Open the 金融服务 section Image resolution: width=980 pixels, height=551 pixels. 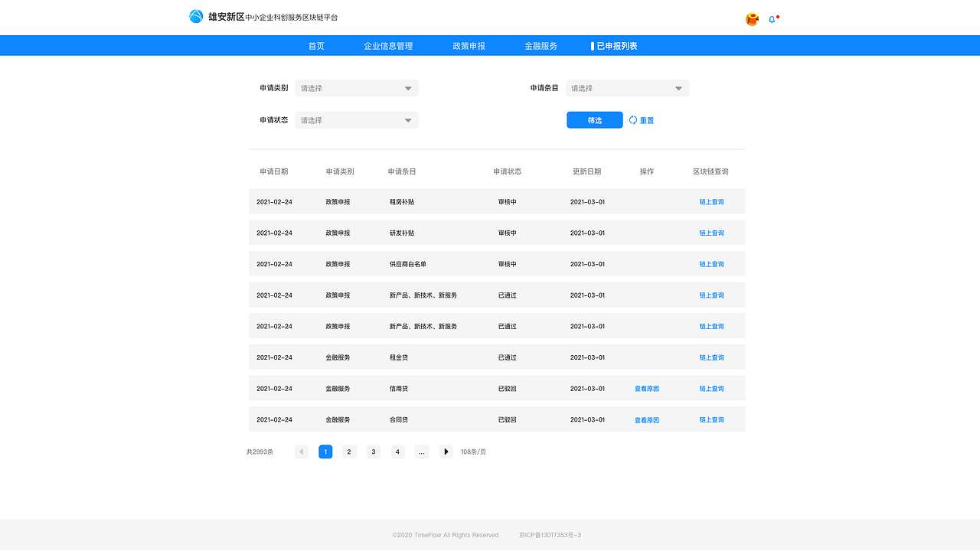(x=540, y=45)
